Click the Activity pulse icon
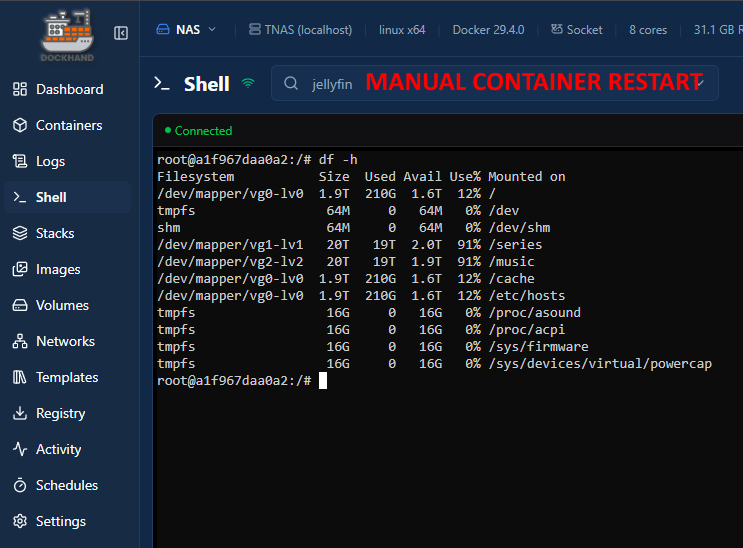 20,449
